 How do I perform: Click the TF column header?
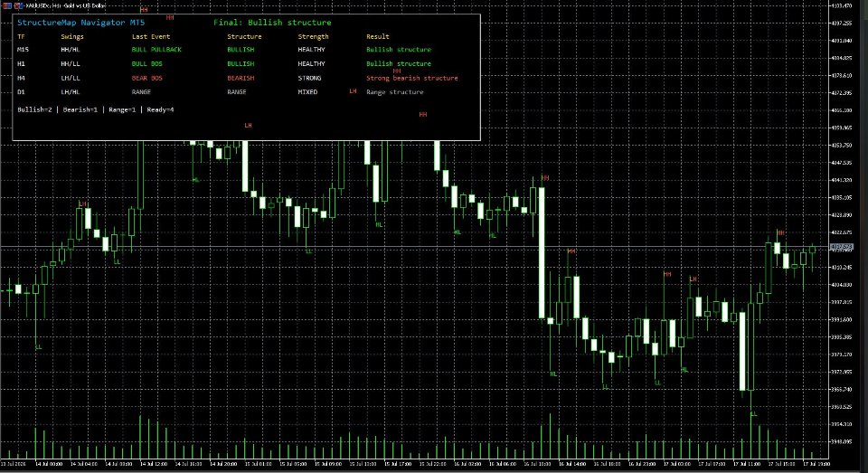coord(21,36)
